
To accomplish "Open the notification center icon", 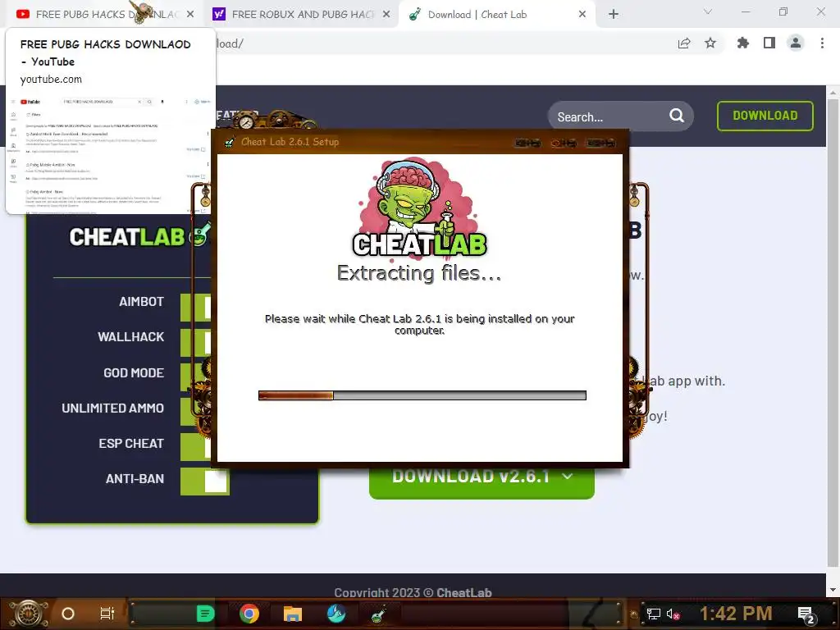I will [806, 614].
